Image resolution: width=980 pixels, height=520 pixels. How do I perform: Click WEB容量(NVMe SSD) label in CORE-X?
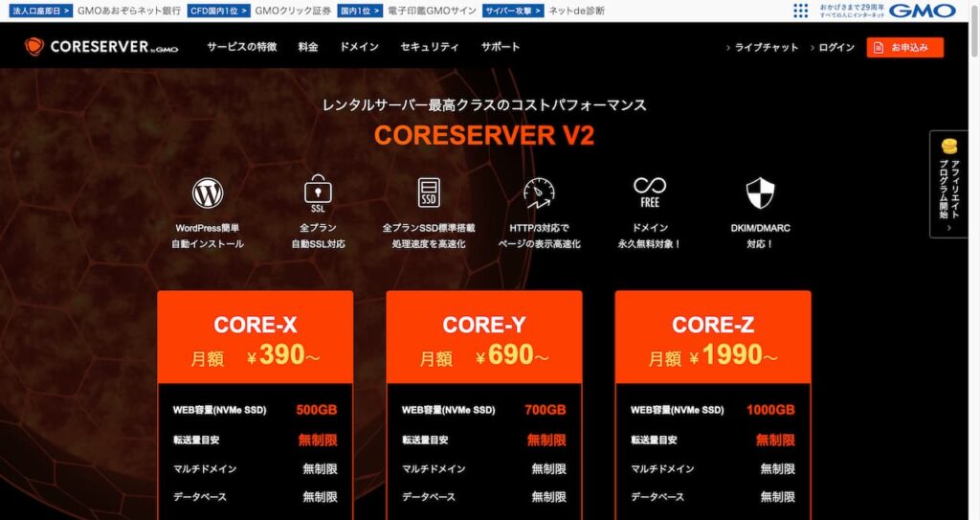[x=219, y=411]
